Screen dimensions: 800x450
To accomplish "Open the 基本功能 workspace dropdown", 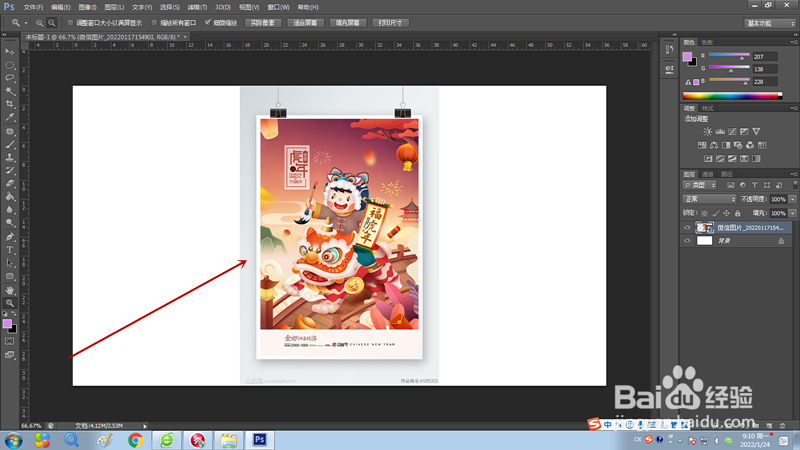I will tap(770, 23).
